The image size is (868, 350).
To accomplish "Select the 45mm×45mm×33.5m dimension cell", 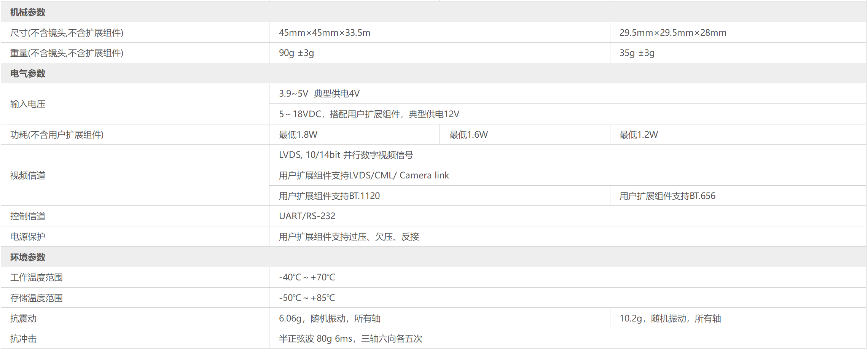I will click(324, 33).
